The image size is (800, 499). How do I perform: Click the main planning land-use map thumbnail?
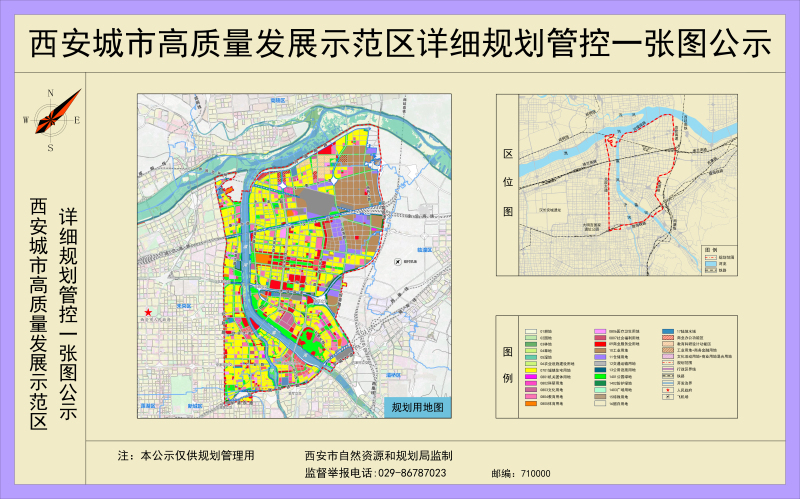[x=294, y=256]
